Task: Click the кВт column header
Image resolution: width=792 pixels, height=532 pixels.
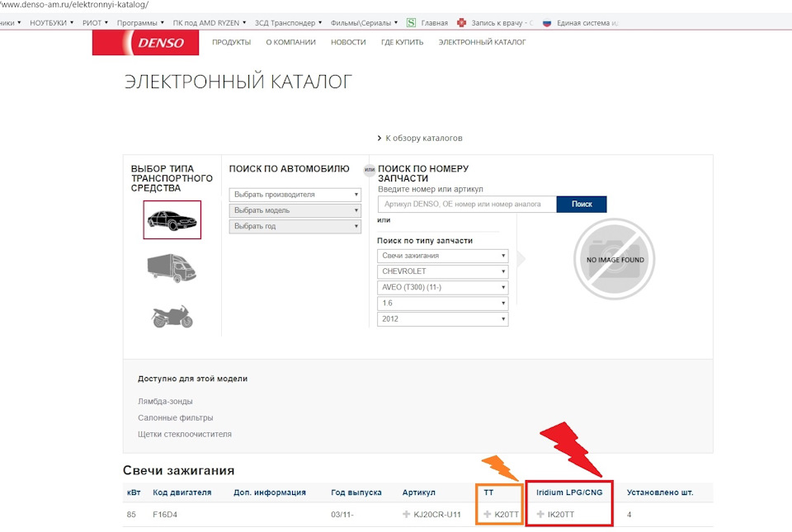Action: 134,492
